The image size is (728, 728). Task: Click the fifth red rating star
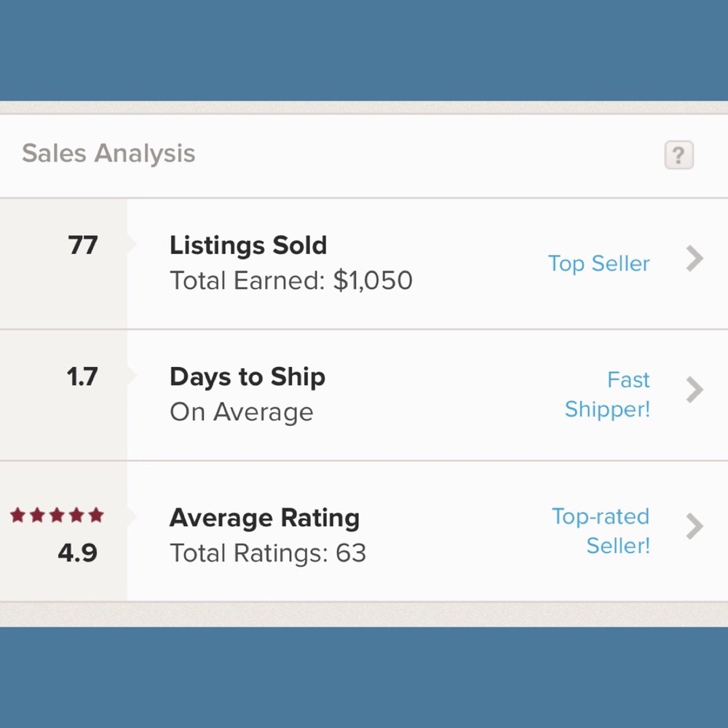(96, 516)
